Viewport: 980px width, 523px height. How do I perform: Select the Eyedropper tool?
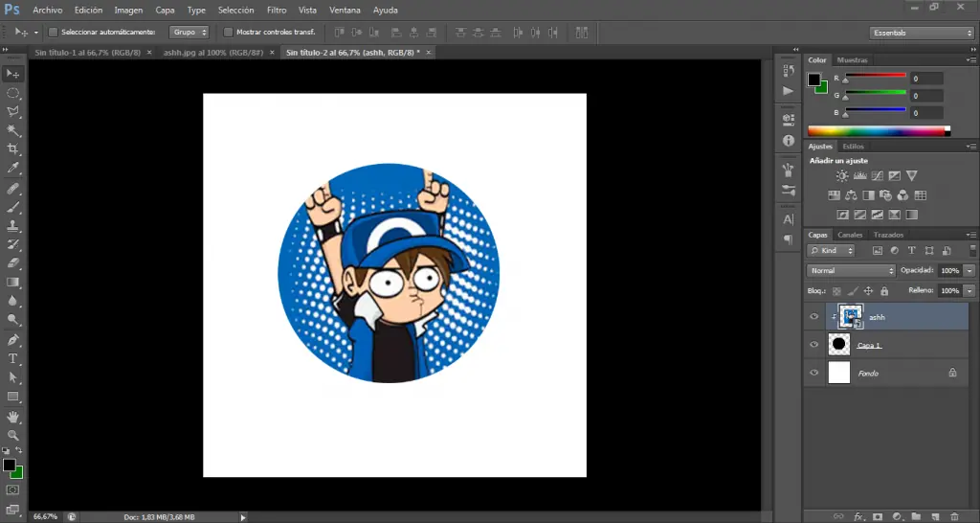click(x=13, y=169)
